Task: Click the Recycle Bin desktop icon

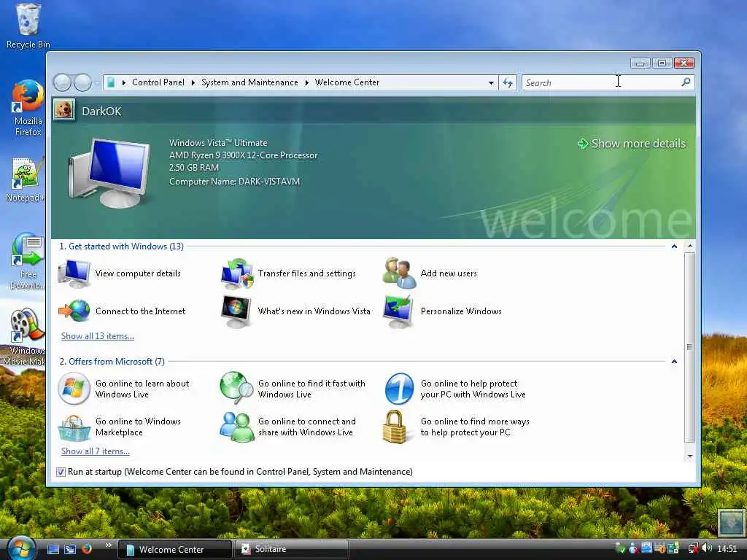Action: [28, 26]
